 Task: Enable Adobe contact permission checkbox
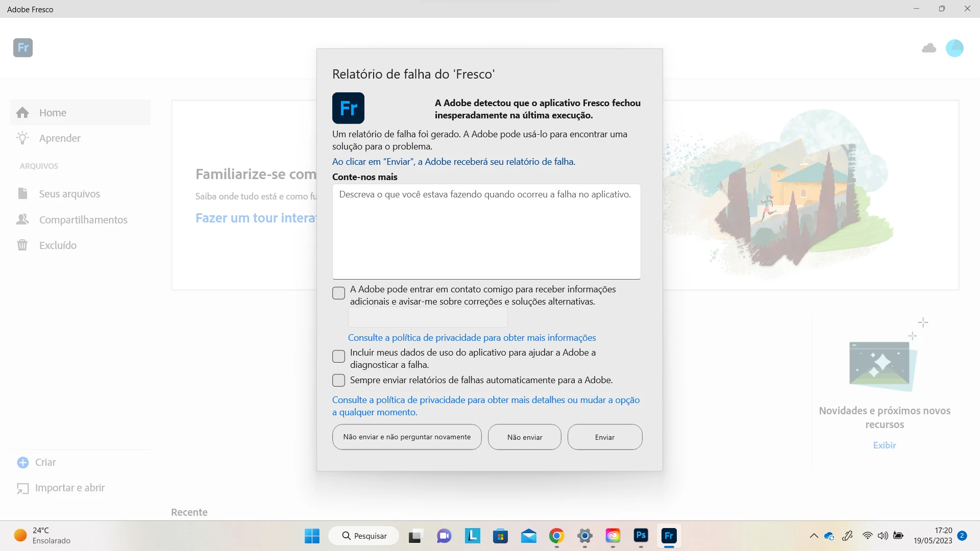pos(338,293)
